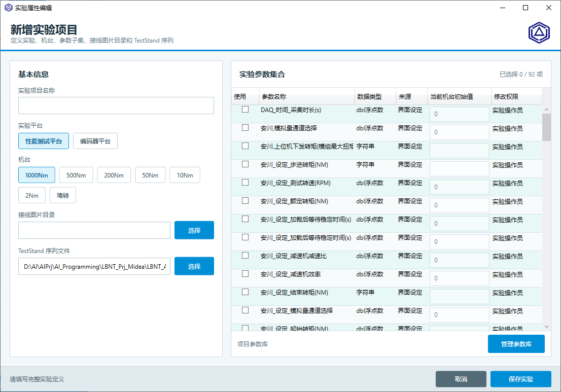Edit initial value for 安川_设定_测试转速(RPM)
Image resolution: width=561 pixels, height=392 pixels.
460,187
